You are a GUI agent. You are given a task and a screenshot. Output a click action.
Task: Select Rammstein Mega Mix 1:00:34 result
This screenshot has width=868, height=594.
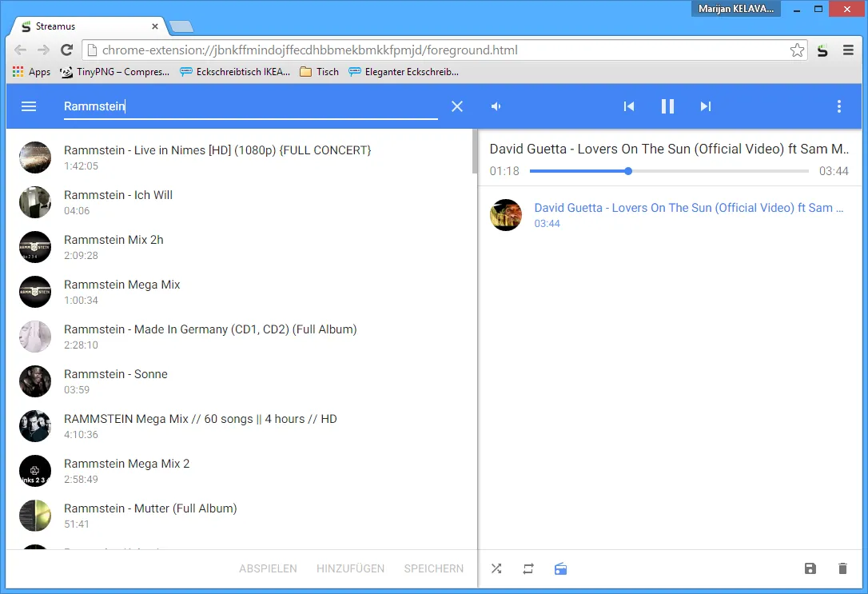(239, 292)
